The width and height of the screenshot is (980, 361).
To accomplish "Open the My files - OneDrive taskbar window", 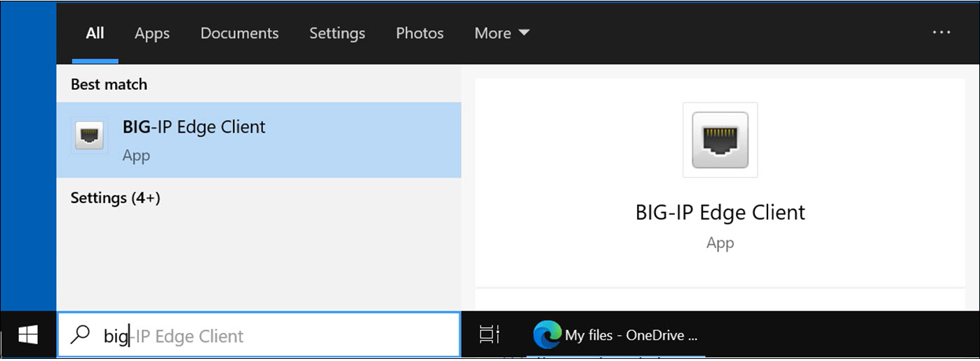I will coord(631,335).
